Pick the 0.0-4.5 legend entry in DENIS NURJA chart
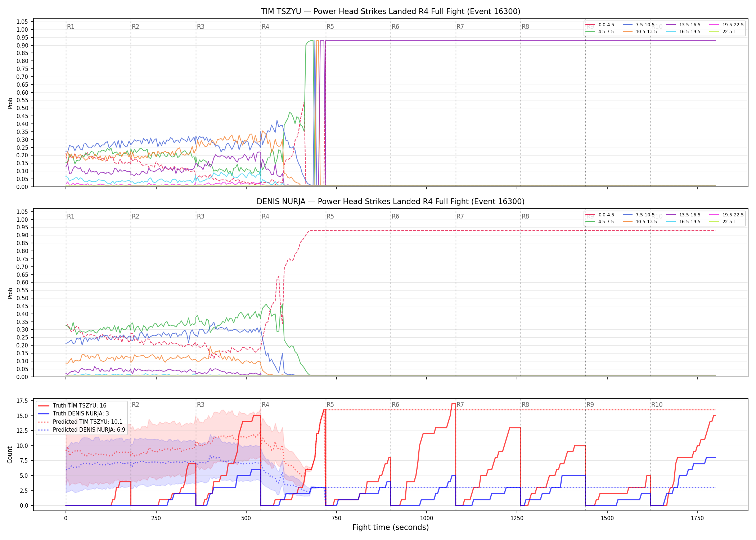This screenshot has width=756, height=540. tap(600, 215)
